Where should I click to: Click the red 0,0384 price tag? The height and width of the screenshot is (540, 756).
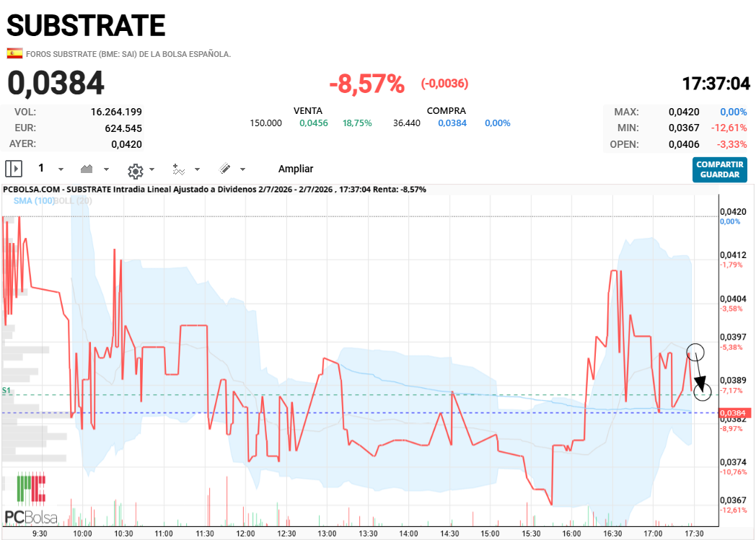pyautogui.click(x=734, y=413)
